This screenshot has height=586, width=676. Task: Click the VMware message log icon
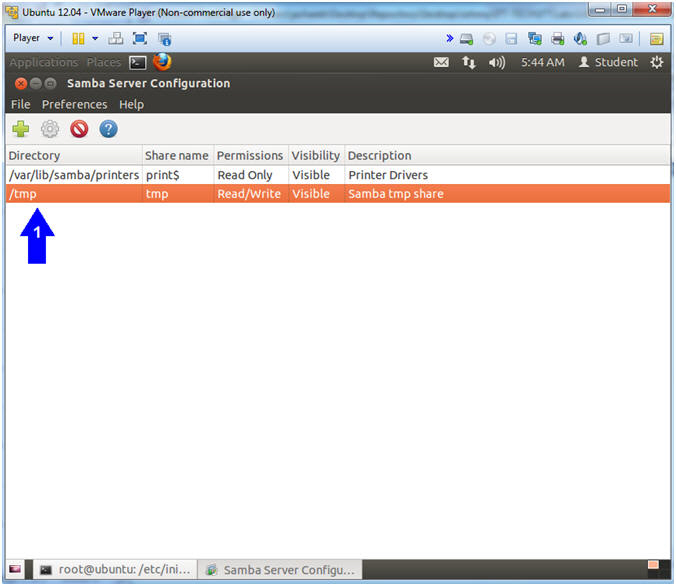tap(657, 39)
